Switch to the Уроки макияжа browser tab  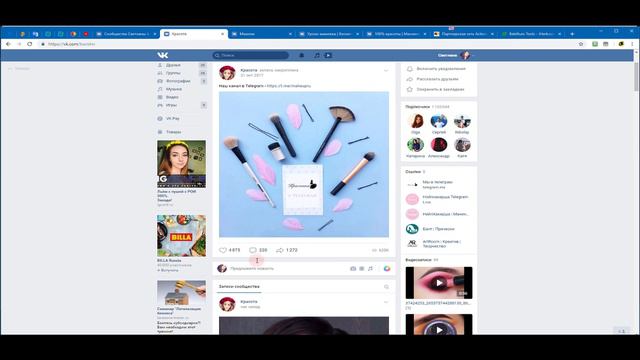point(329,34)
